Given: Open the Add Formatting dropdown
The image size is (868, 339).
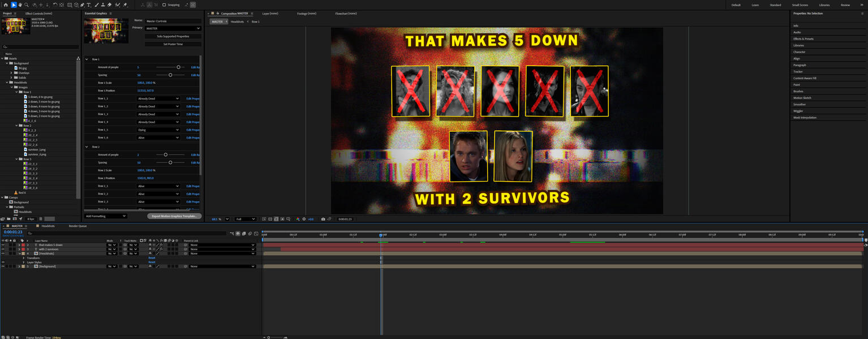Looking at the screenshot, I should [105, 216].
